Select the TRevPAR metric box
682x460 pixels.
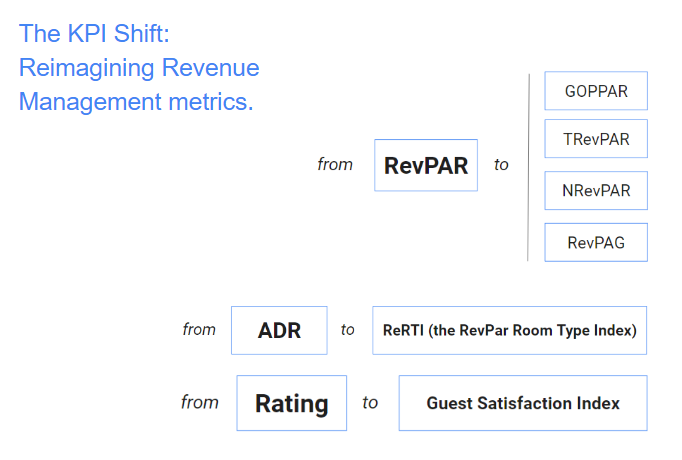point(596,139)
